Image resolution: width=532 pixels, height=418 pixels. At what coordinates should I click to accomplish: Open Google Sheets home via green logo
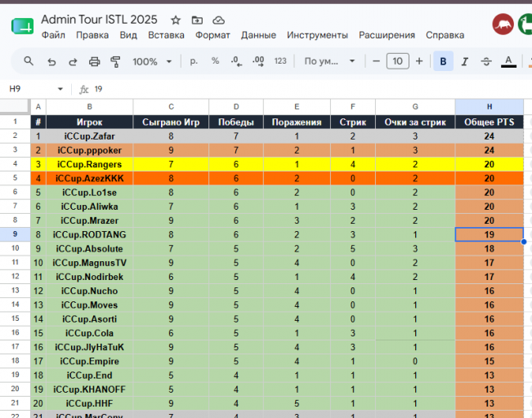point(22,26)
